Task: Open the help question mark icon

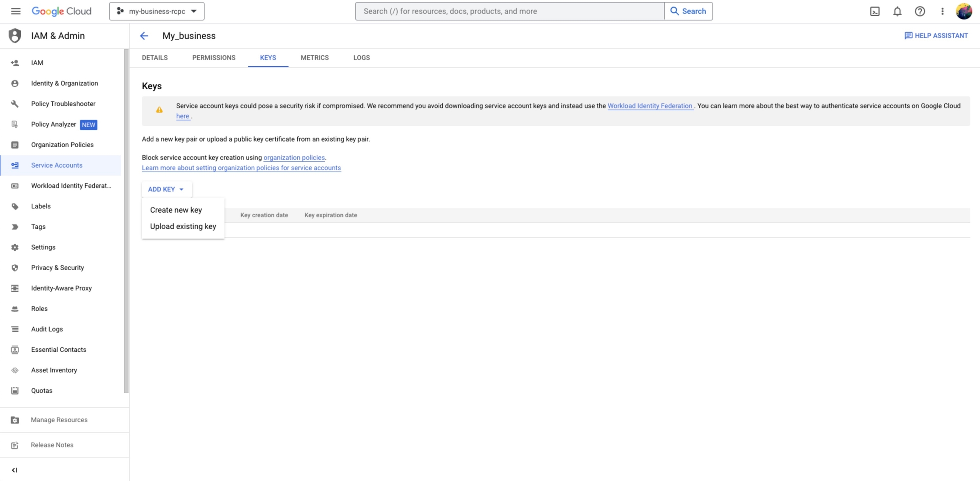Action: click(919, 11)
